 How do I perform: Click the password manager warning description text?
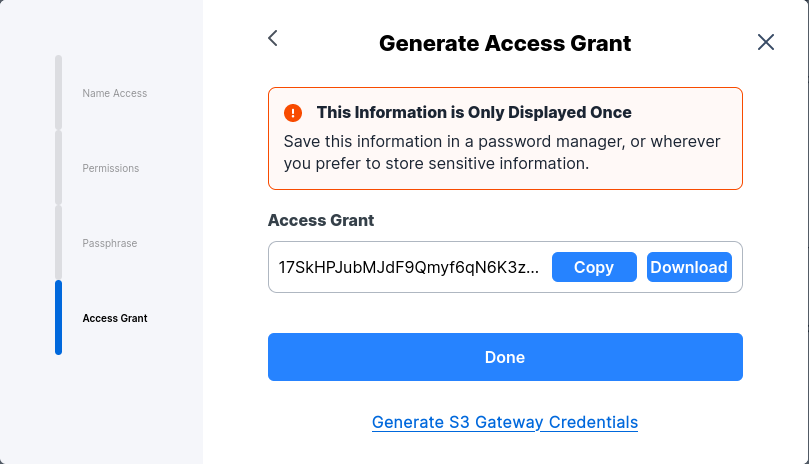502,152
